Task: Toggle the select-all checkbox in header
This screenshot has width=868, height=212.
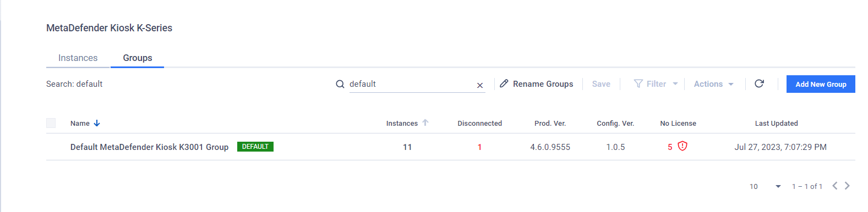Action: point(51,123)
